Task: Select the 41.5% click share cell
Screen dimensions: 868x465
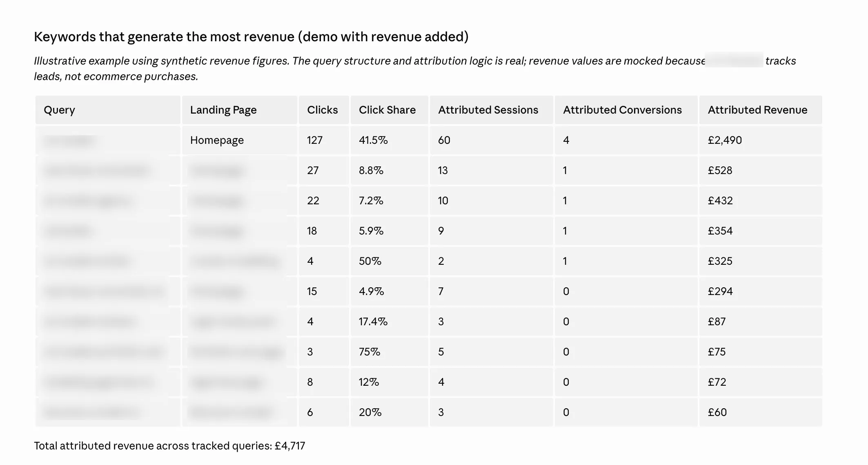Action: [373, 140]
